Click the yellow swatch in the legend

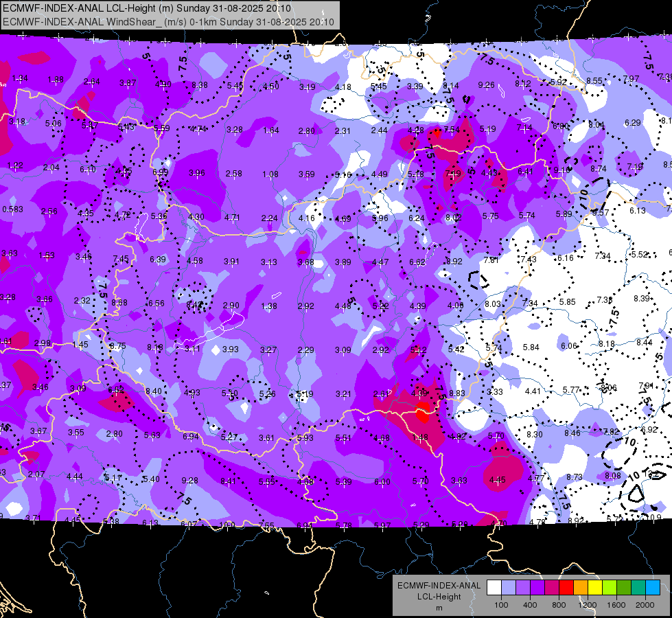[595, 588]
